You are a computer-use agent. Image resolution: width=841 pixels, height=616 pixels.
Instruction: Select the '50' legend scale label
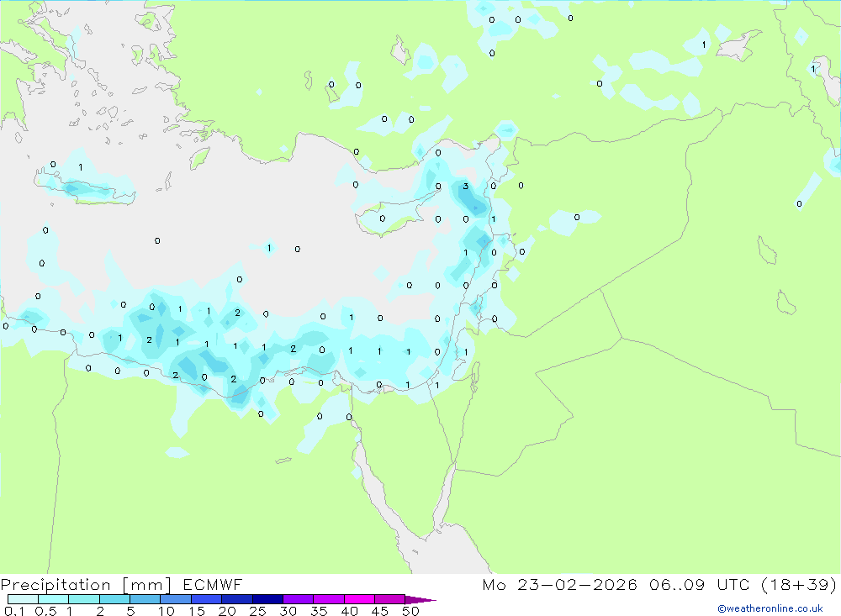click(x=411, y=611)
